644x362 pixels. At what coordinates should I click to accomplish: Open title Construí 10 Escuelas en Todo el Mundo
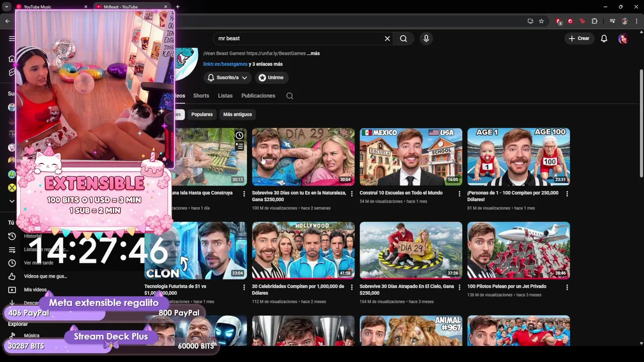[x=401, y=193]
